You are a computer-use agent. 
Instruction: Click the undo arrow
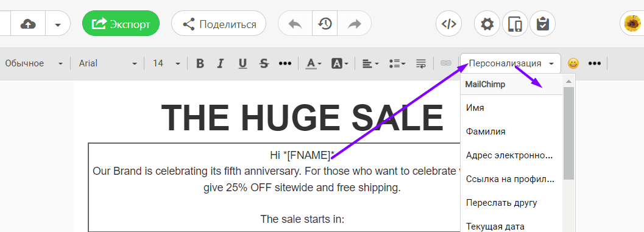[x=295, y=24]
